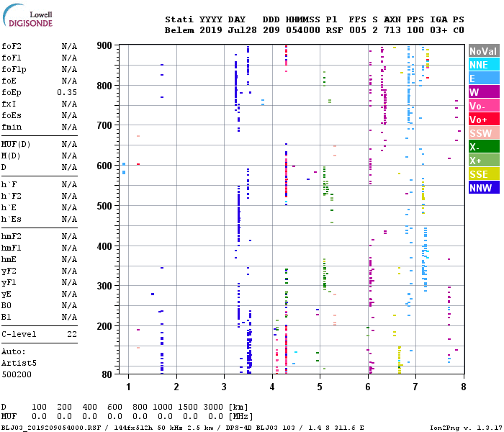
Task: Click the IGA value 03+
Action: [x=438, y=30]
